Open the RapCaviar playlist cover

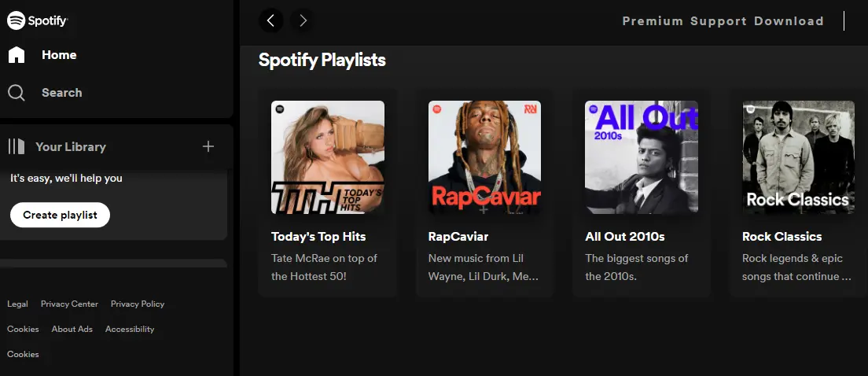(x=484, y=157)
